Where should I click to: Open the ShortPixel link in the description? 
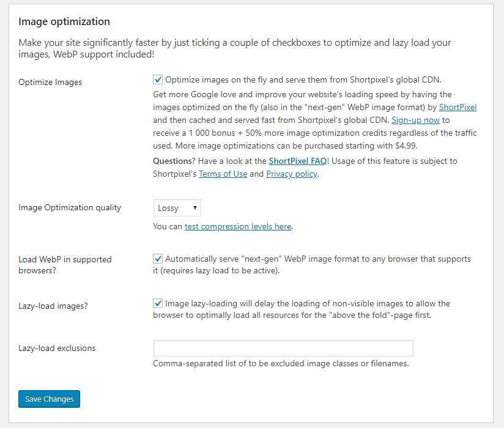pyautogui.click(x=458, y=107)
